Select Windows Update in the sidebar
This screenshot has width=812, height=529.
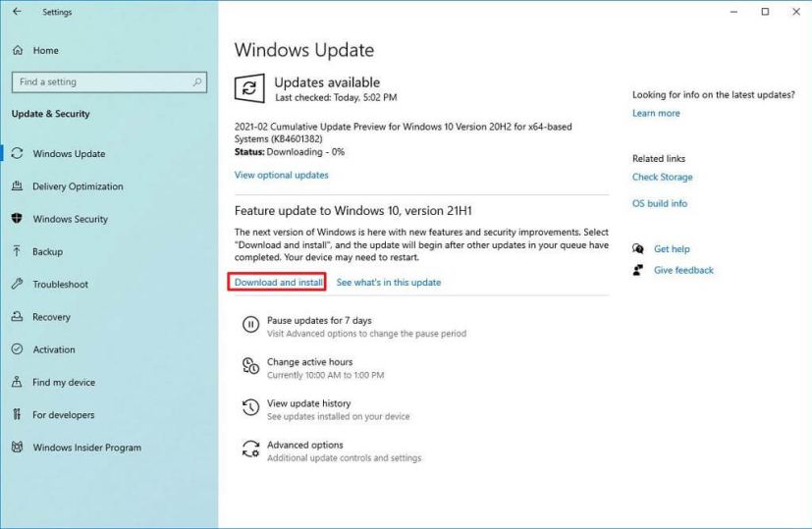click(x=69, y=154)
